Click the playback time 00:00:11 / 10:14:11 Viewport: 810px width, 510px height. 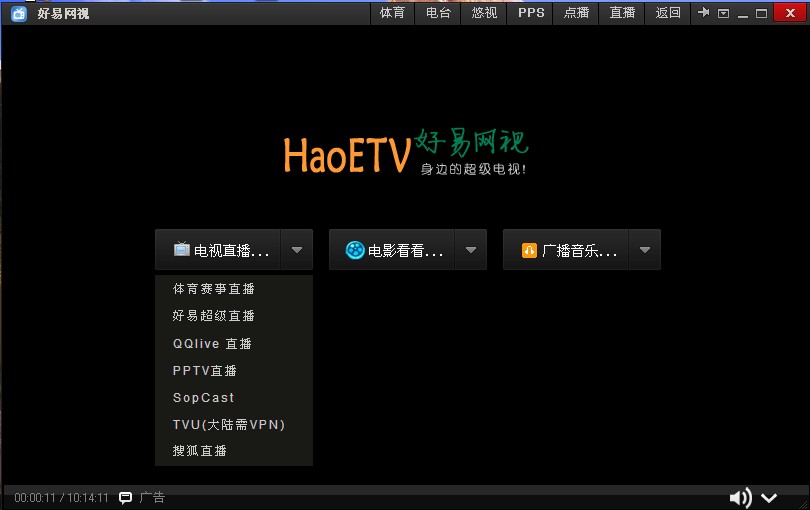(61, 498)
